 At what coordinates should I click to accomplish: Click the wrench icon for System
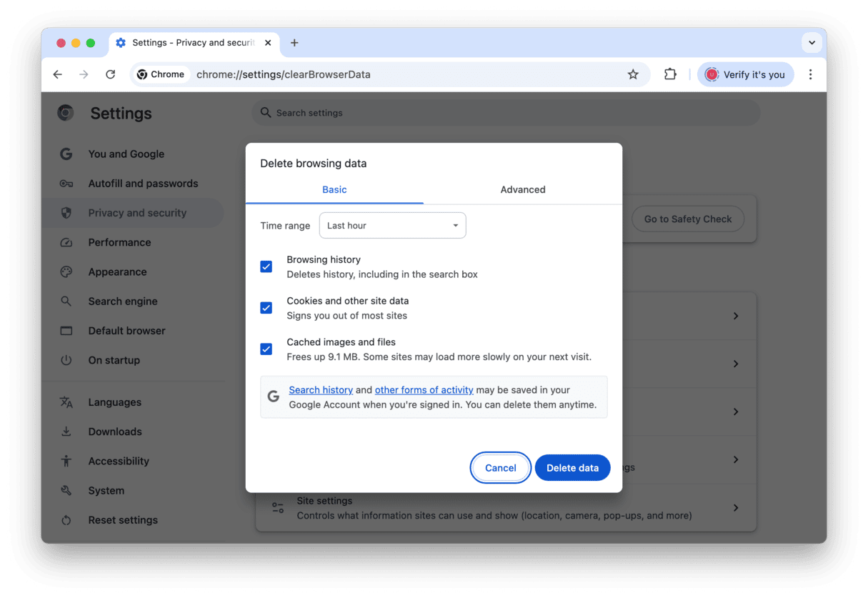pyautogui.click(x=66, y=491)
